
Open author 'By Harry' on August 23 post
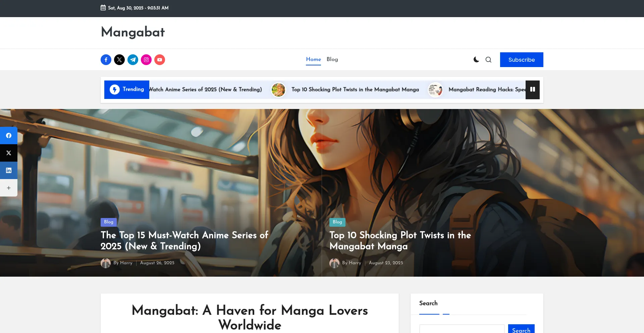pyautogui.click(x=352, y=263)
